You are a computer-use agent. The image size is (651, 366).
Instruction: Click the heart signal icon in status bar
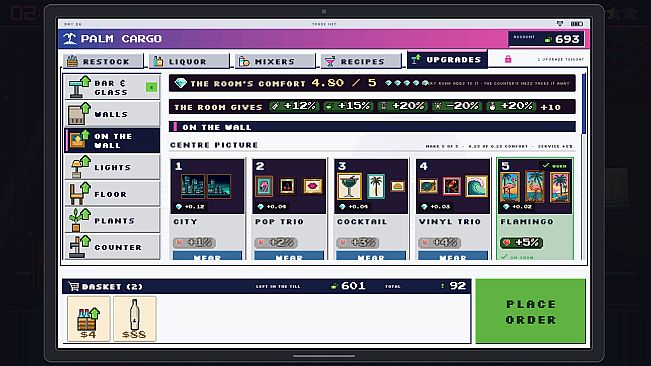click(x=560, y=24)
